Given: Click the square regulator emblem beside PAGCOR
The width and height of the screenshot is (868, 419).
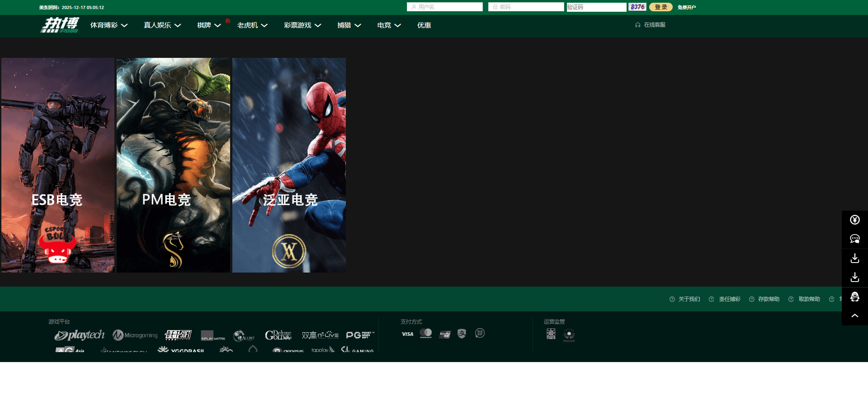Looking at the screenshot, I should pyautogui.click(x=551, y=334).
